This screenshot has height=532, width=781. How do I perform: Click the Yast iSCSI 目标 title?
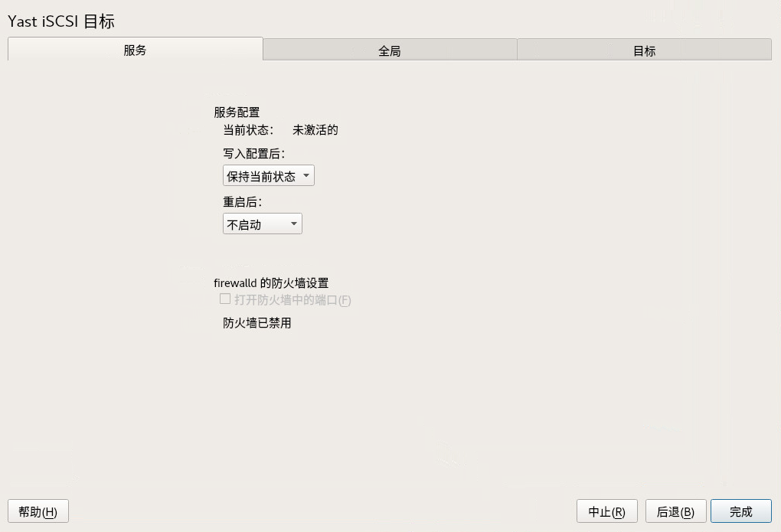click(61, 21)
